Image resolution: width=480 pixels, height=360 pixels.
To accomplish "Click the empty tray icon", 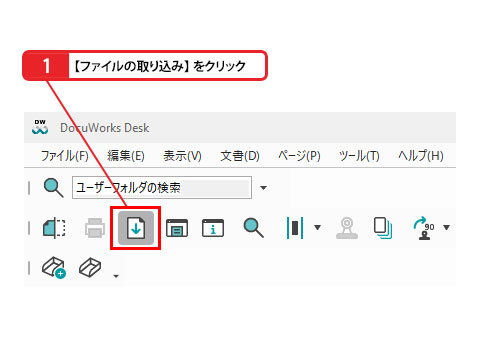I will [90, 268].
